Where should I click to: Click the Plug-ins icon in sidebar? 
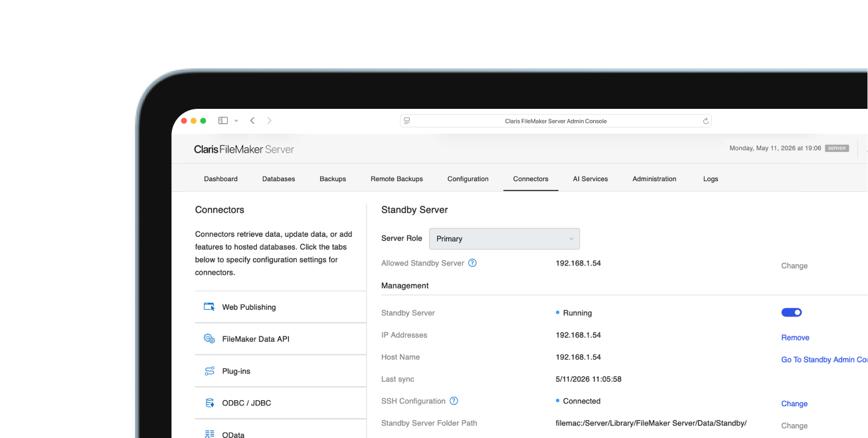click(209, 371)
